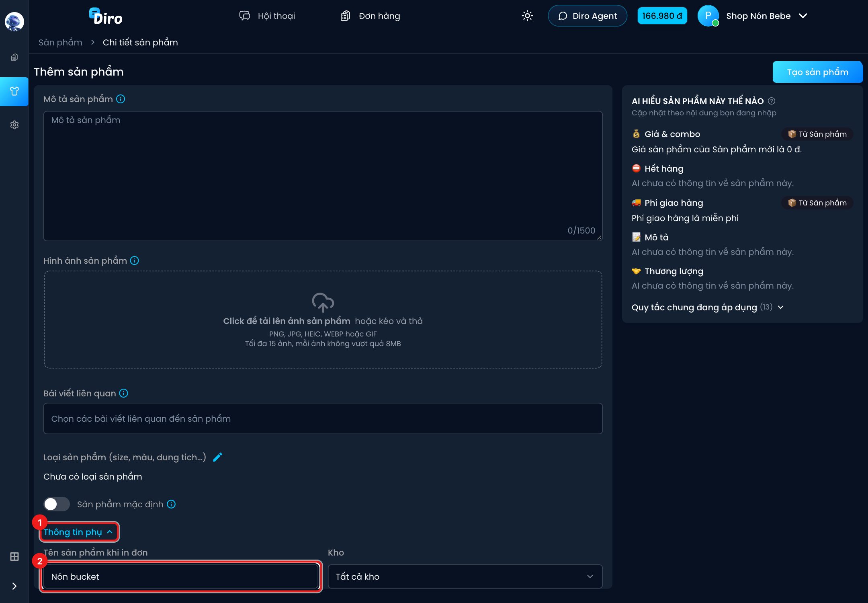The width and height of the screenshot is (868, 603).
Task: Open the Tất cả kho dropdown
Action: (465, 576)
